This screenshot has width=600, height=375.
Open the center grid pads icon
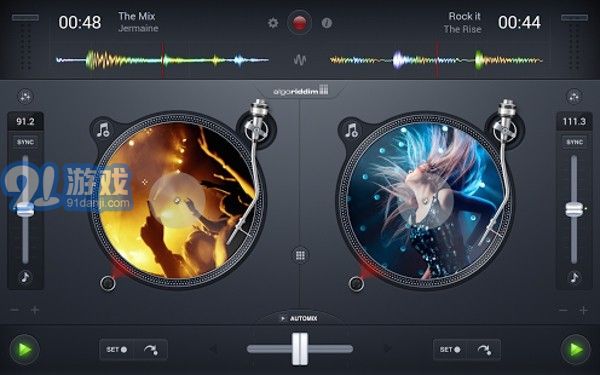coord(300,255)
